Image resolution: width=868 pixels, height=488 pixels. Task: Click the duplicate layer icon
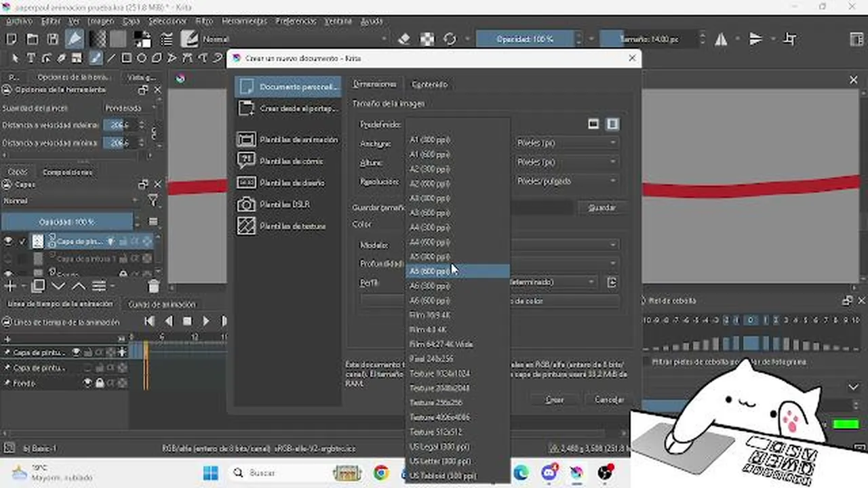39,286
